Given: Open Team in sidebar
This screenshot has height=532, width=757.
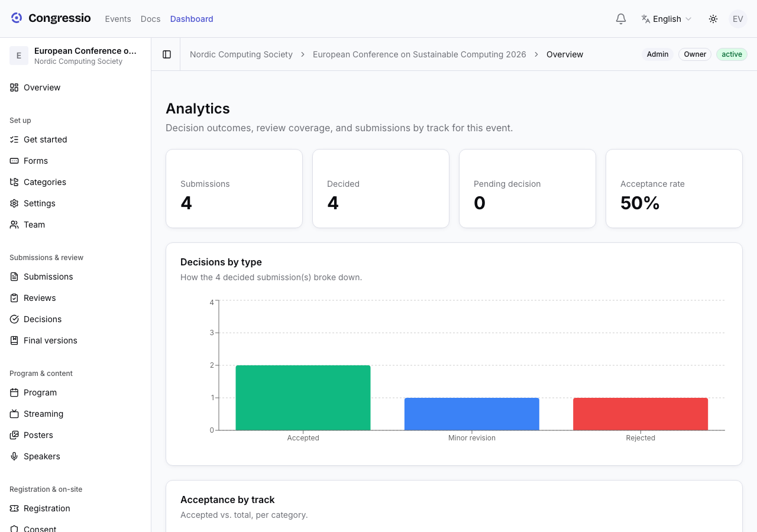Looking at the screenshot, I should (75, 225).
